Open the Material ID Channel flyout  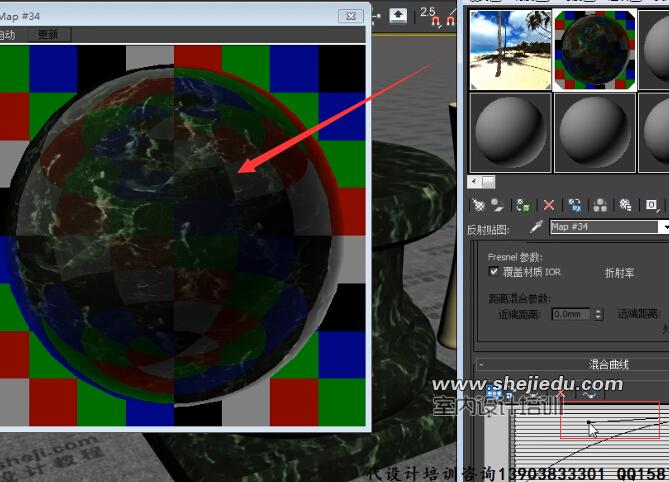click(x=652, y=206)
